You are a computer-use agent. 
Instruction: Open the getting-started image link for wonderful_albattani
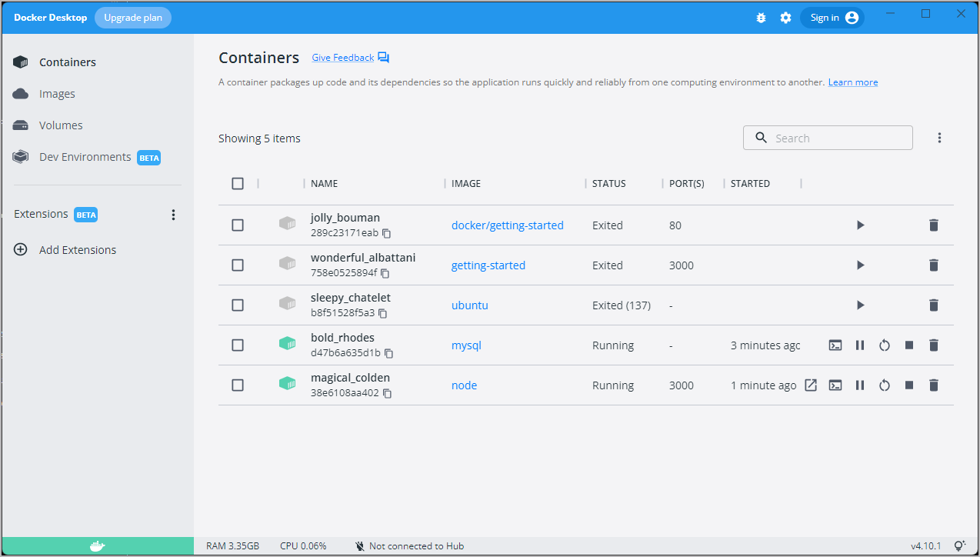pyautogui.click(x=488, y=265)
